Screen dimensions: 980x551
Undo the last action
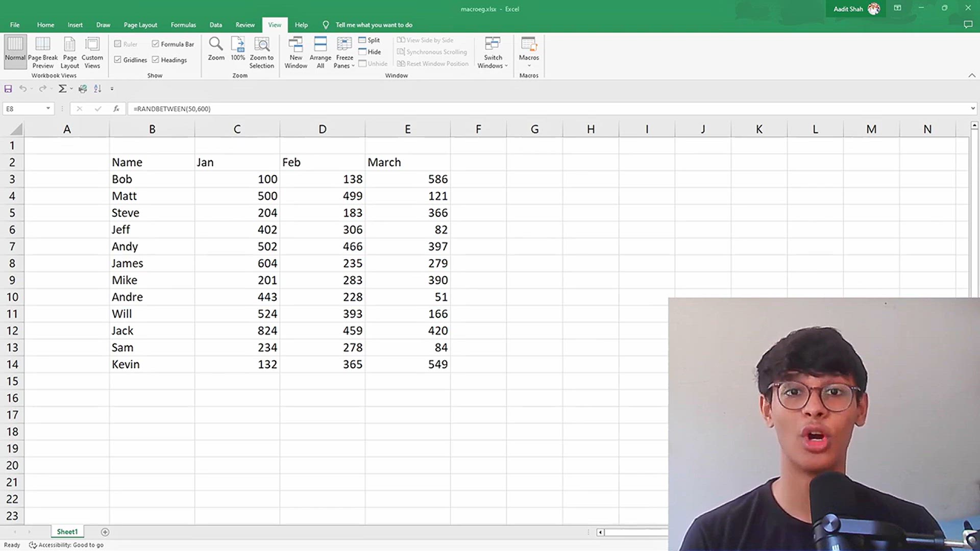(22, 89)
